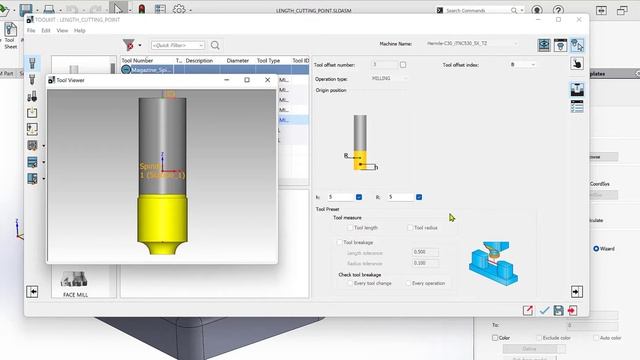This screenshot has height=360, width=640.
Task: Clear the filter with the funnel icon
Action: click(129, 45)
